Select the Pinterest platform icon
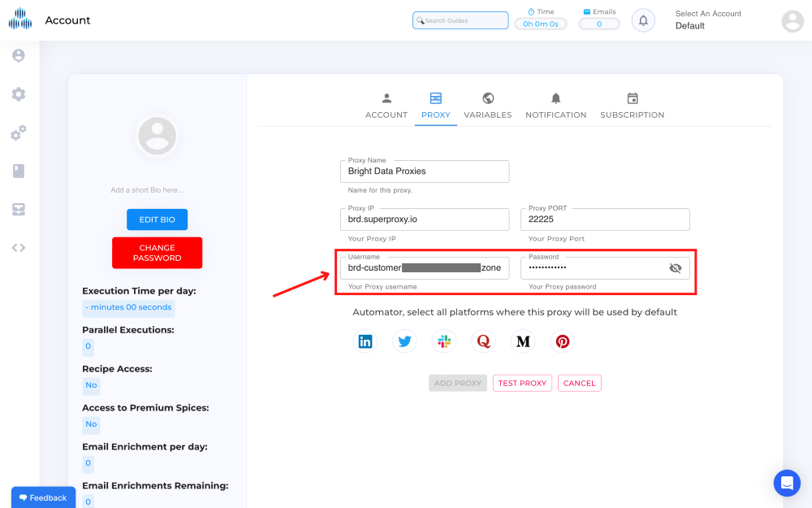812x508 pixels. 562,341
